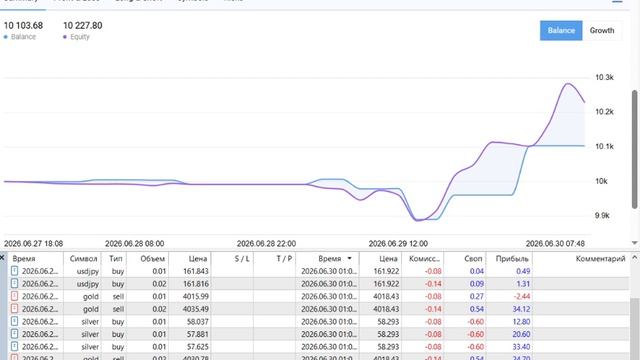Click buy icon of usdjpy 161.843 row
The height and width of the screenshot is (360, 640).
coord(14,271)
